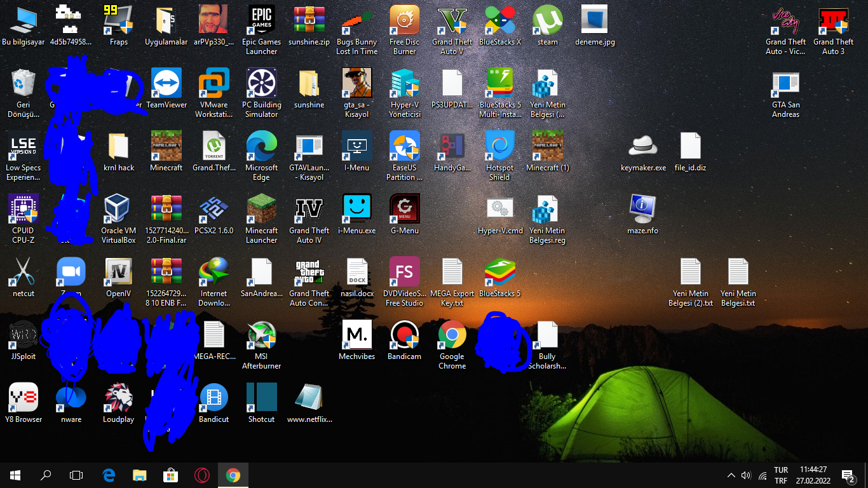
Task: Open the krnl hack folder
Action: 119,152
